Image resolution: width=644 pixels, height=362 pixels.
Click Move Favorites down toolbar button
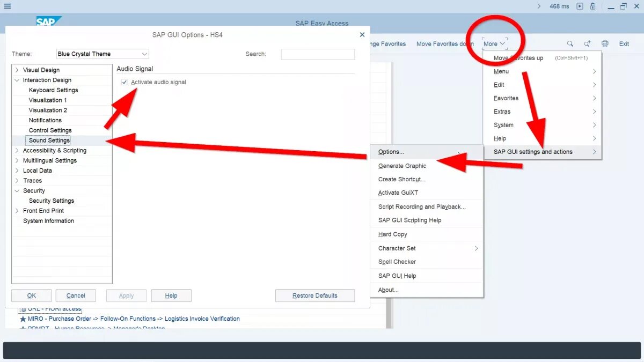(445, 44)
